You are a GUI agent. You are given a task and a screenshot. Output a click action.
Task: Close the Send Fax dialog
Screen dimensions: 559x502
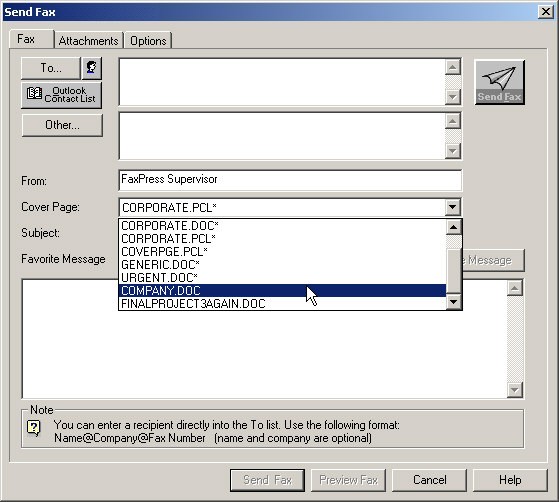546,12
